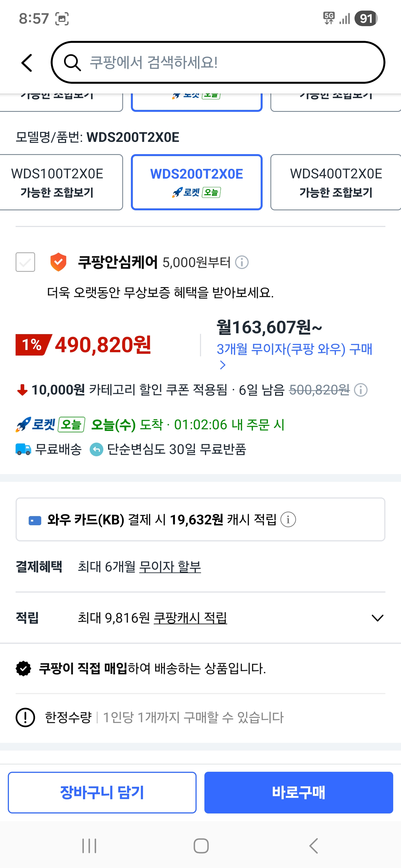Image resolution: width=401 pixels, height=868 pixels.
Task: Tap the limited quantity exclamation icon
Action: click(x=25, y=717)
